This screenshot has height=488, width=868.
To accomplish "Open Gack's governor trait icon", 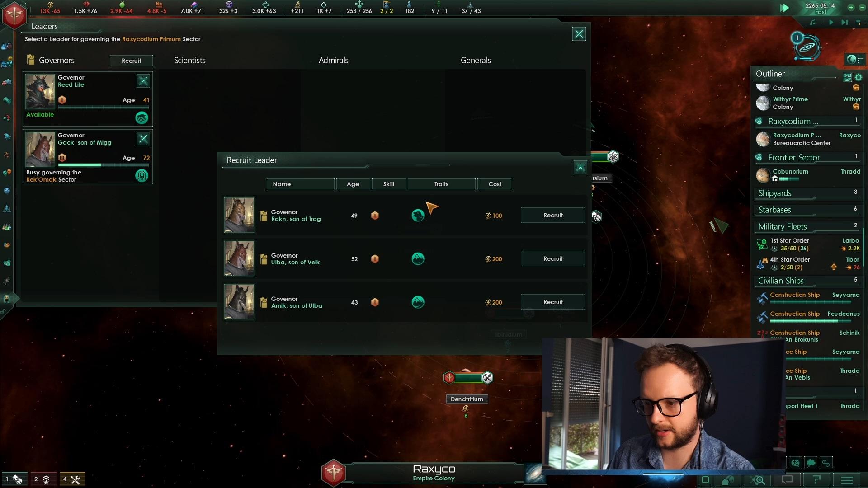I will tap(142, 175).
